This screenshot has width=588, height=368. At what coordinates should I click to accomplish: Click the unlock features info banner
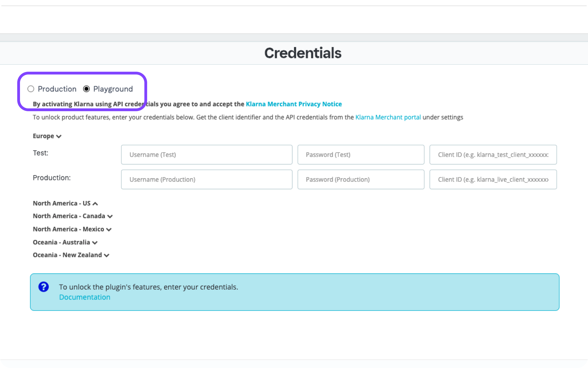click(294, 292)
